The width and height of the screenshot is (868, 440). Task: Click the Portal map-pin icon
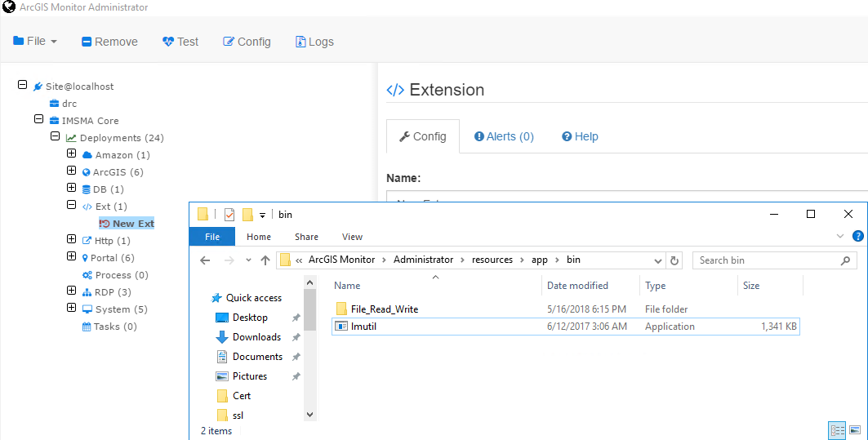(x=85, y=258)
